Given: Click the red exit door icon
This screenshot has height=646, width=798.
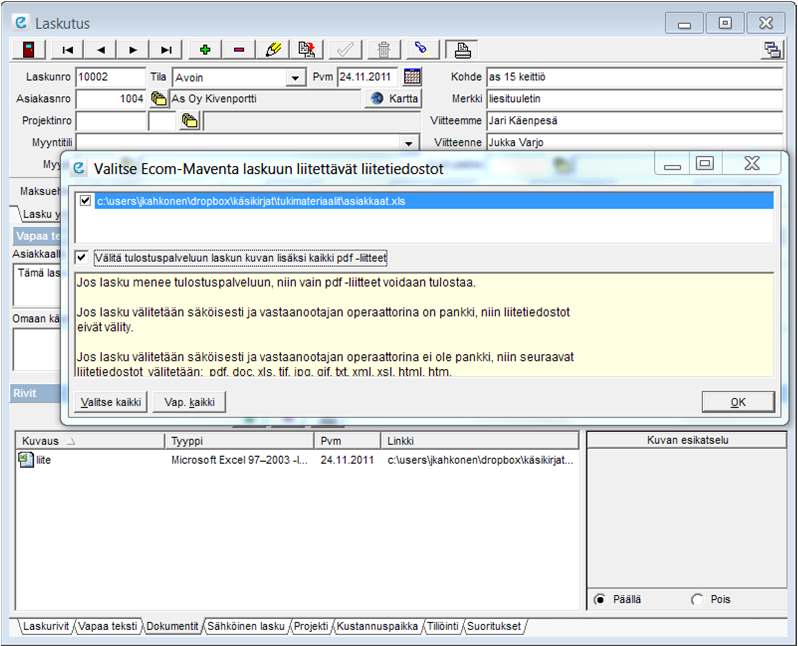Looking at the screenshot, I should pos(28,50).
